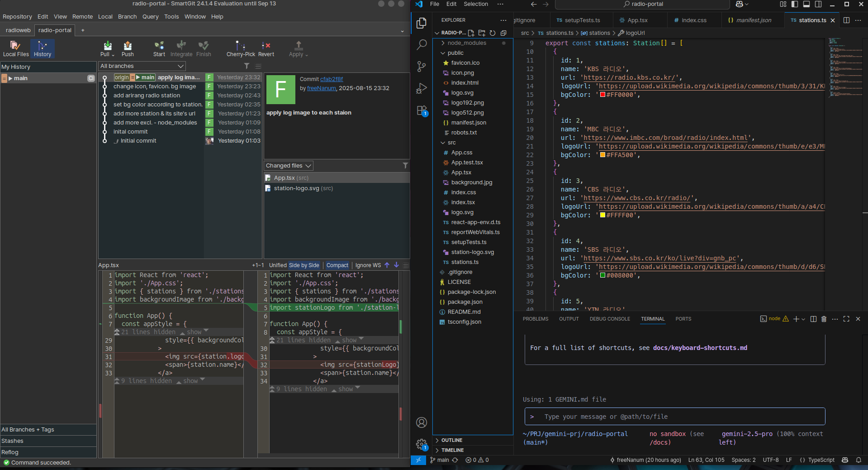Open Run and Debug sidebar icon
The height and width of the screenshot is (470, 868).
coord(422,88)
